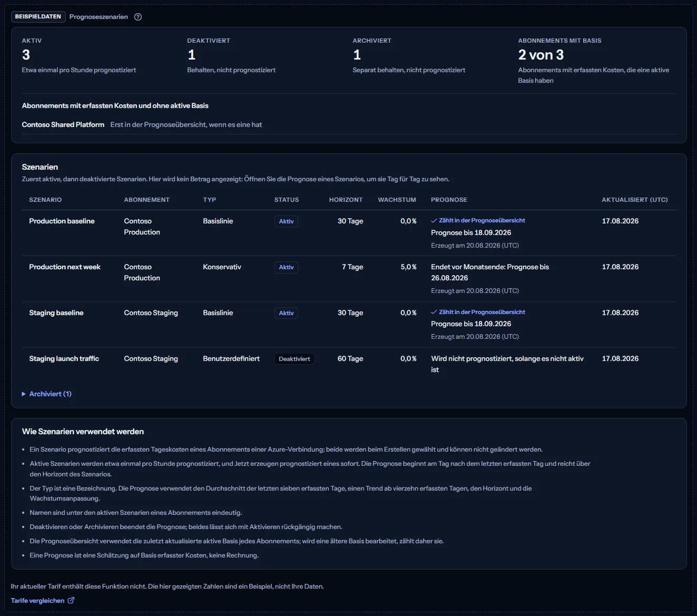Click the checkmark icon in the Production baseline row
The height and width of the screenshot is (616, 697).
point(434,221)
